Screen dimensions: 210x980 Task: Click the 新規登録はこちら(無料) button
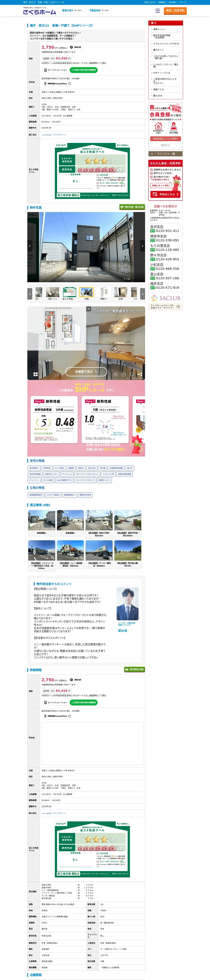click(165, 139)
